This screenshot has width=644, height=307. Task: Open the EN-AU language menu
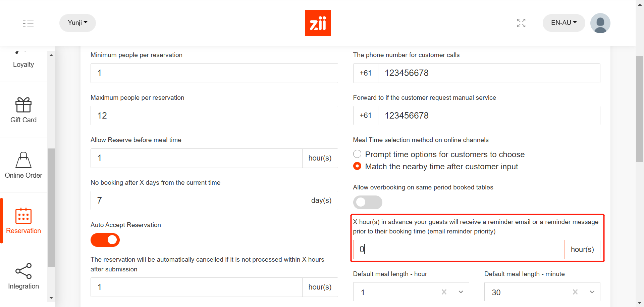point(563,23)
